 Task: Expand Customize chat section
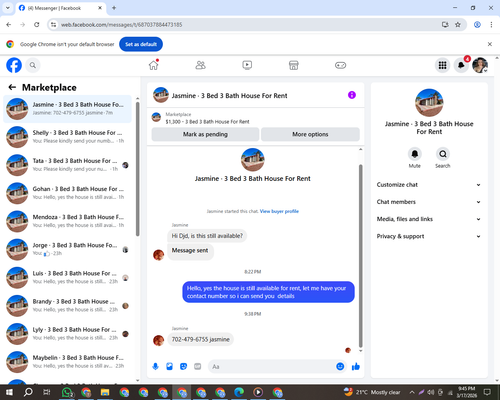click(x=429, y=185)
